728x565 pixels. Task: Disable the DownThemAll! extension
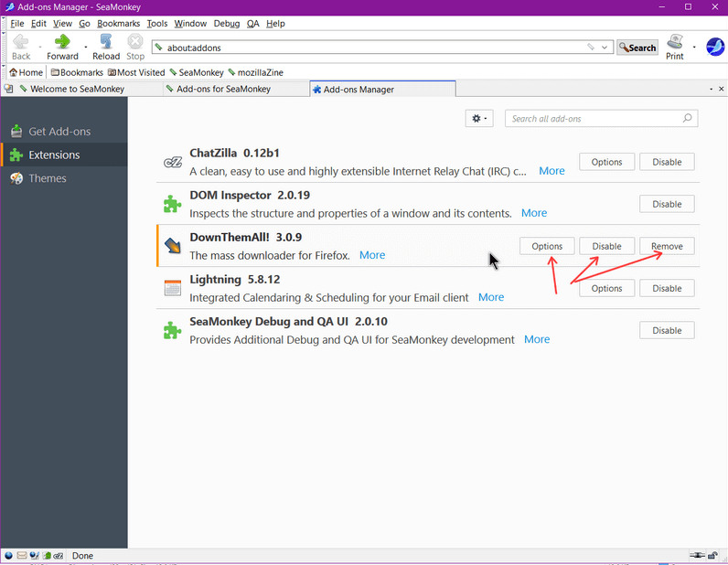pyautogui.click(x=606, y=246)
